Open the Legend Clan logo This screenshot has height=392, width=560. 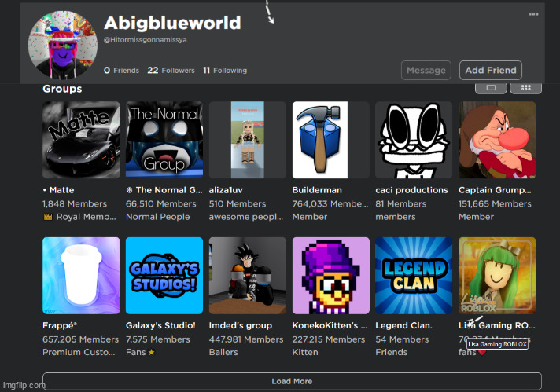tap(414, 276)
